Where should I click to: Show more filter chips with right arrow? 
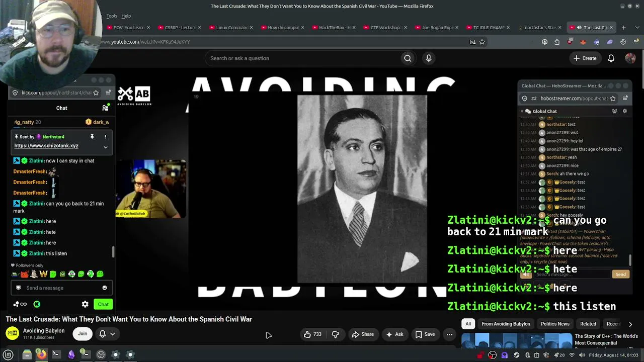point(630,324)
